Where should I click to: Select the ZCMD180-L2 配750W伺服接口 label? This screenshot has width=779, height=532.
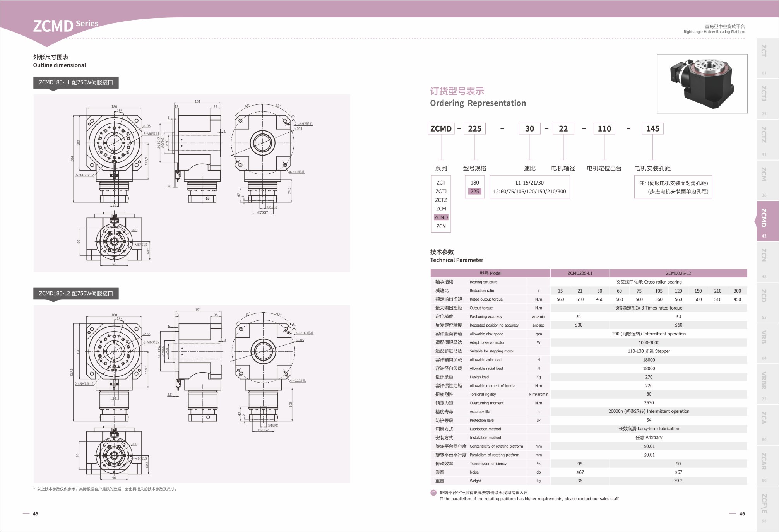tap(76, 293)
